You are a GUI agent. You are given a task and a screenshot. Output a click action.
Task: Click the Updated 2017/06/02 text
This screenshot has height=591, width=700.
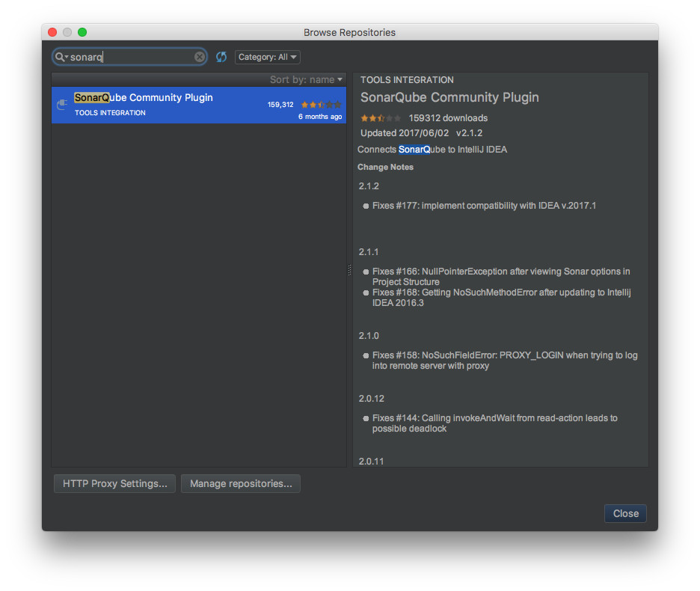(405, 133)
